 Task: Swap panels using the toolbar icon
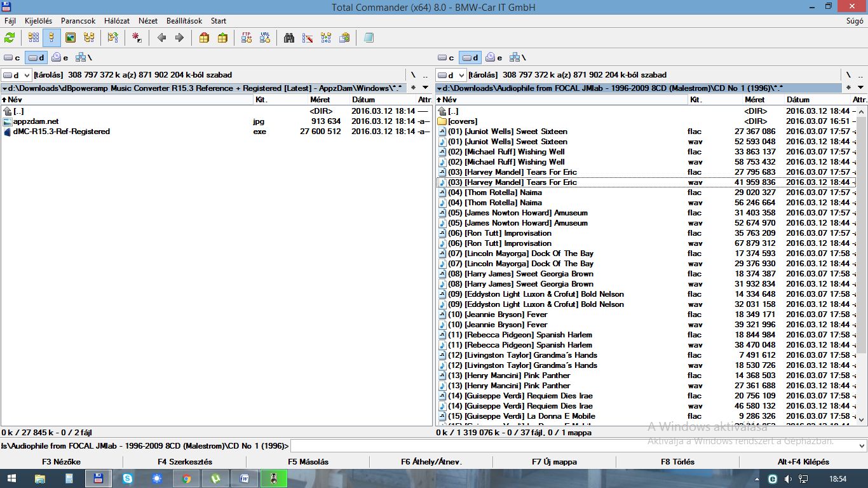click(112, 38)
